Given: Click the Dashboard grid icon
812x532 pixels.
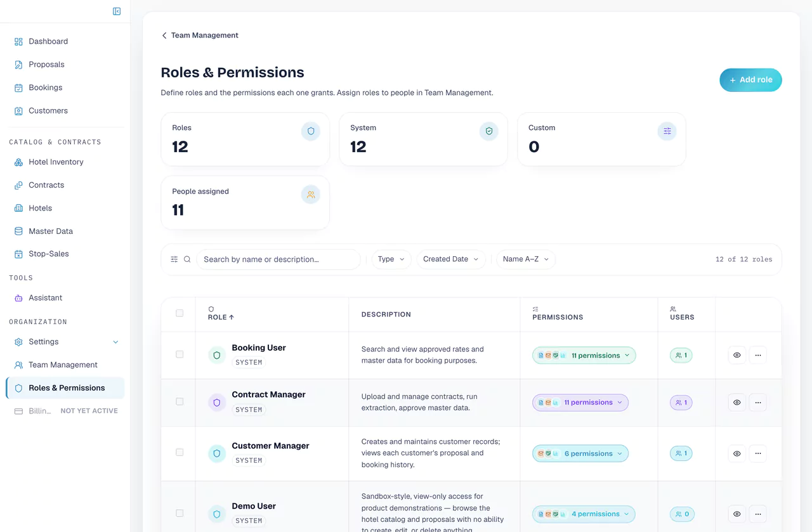Looking at the screenshot, I should 18,42.
